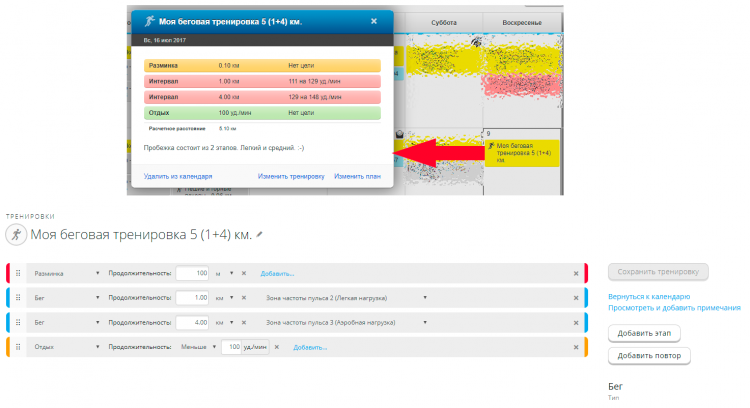Viewport: 750px width, 408px height.
Task: Open Вернуться к календарю link
Action: click(649, 297)
